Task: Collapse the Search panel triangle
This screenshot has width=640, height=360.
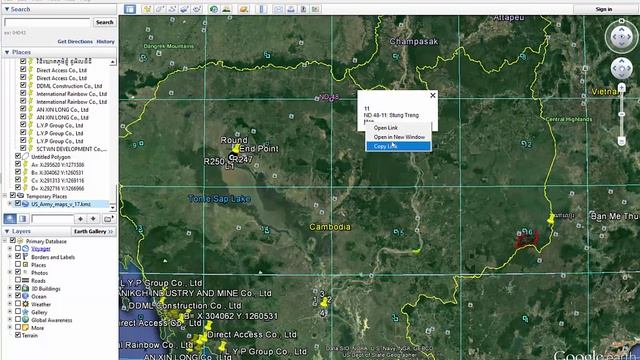Action: pyautogui.click(x=7, y=9)
